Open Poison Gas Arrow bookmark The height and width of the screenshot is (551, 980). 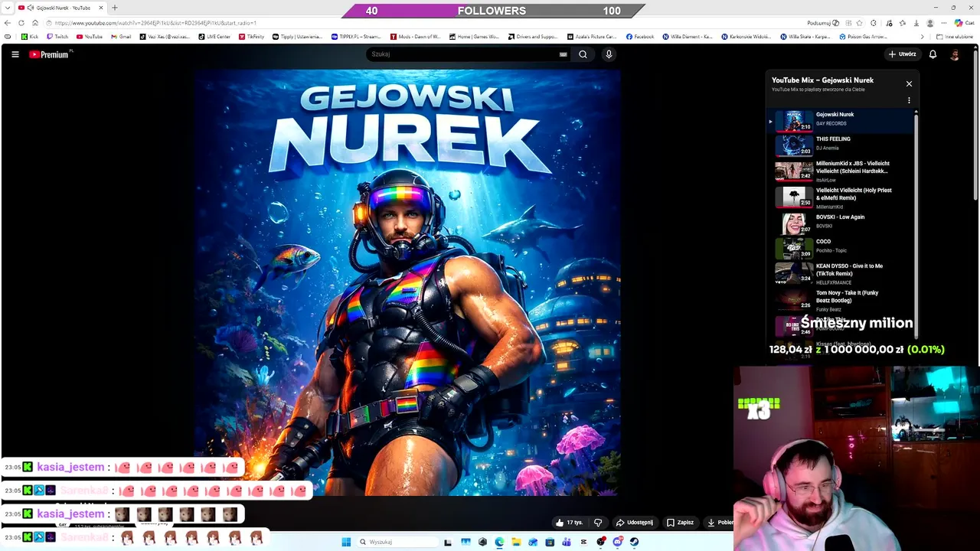click(863, 37)
